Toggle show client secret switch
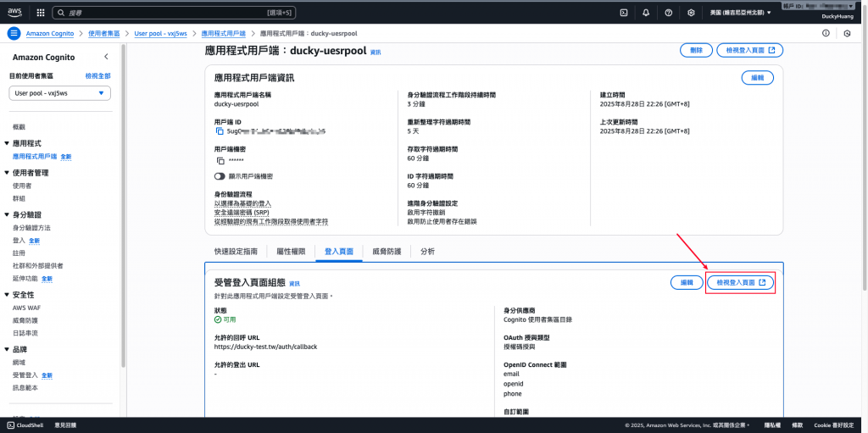This screenshot has width=868, height=433. click(x=220, y=176)
